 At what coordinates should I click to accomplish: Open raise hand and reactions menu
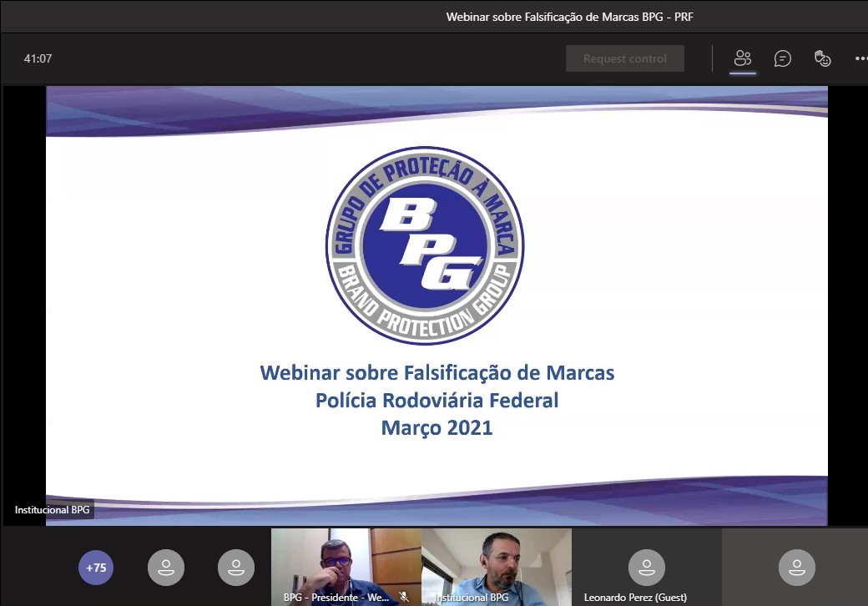[x=823, y=58]
